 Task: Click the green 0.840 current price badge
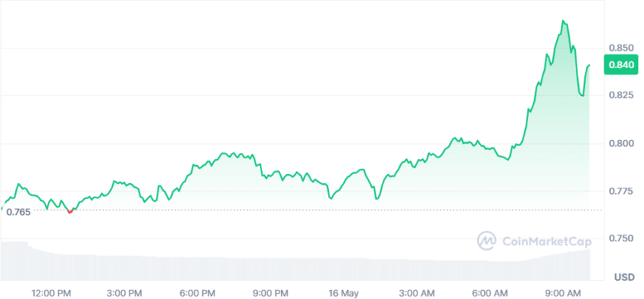(x=621, y=65)
